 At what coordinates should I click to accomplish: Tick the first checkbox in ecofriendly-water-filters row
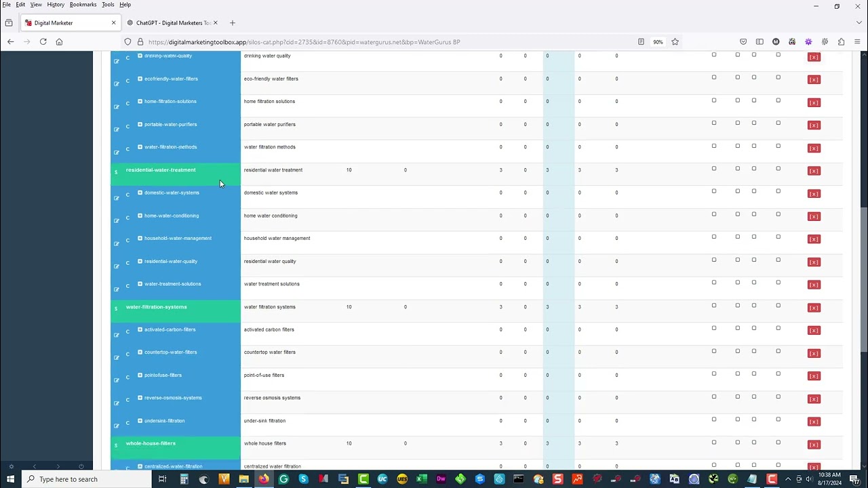pos(714,77)
